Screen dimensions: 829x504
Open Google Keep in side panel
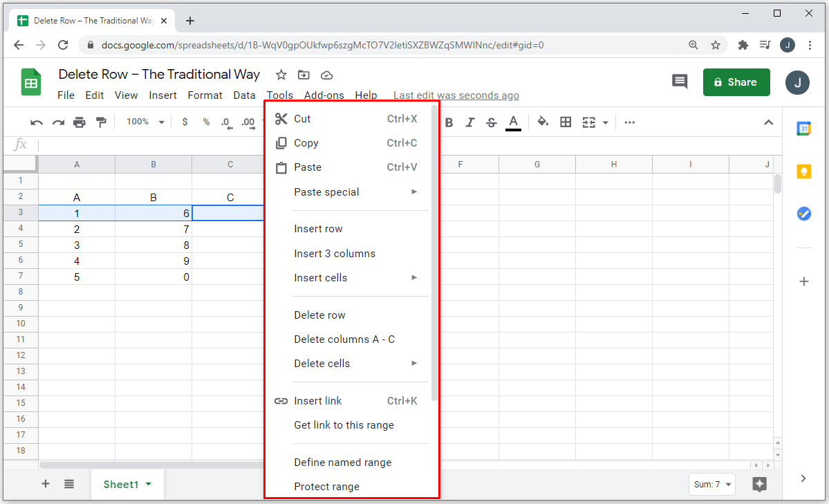(803, 171)
